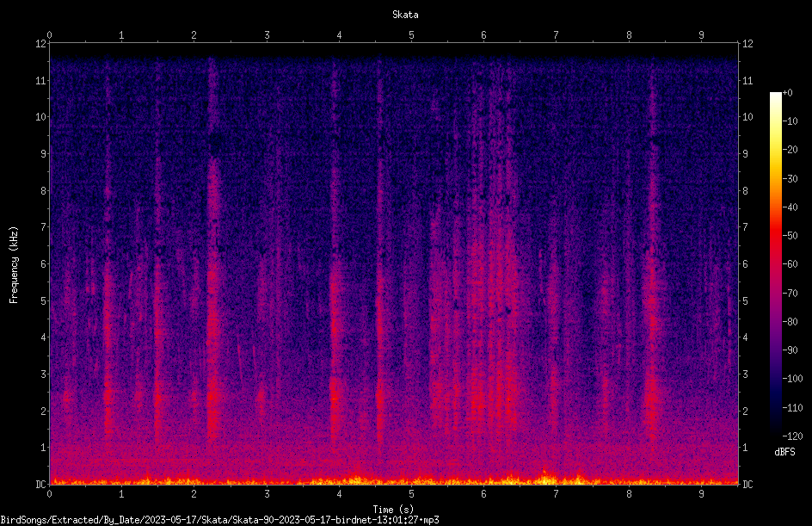Click the Frequency (kHz) axis title
Viewport: 812px width, 526px height.
pyautogui.click(x=14, y=265)
